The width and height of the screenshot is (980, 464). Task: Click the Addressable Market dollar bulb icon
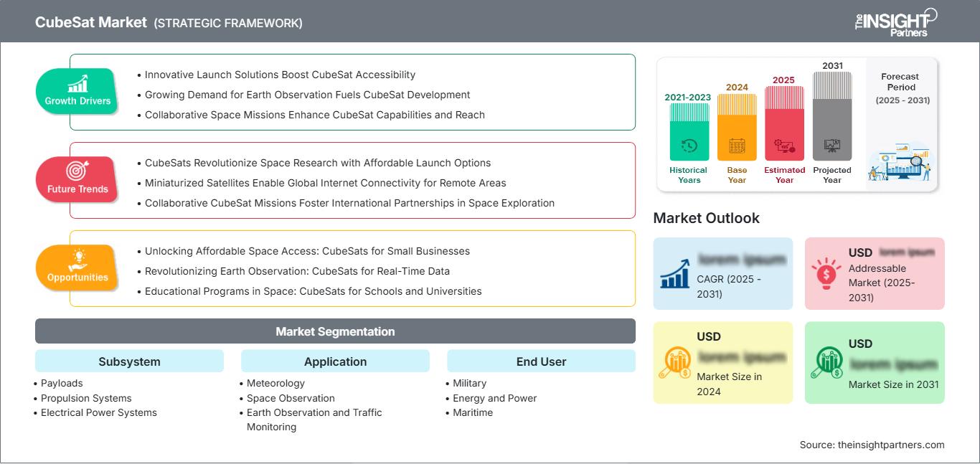(x=826, y=273)
